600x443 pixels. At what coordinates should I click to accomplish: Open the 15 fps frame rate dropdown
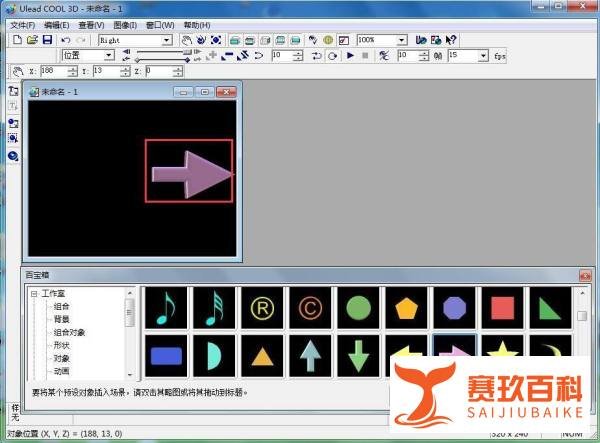[483, 56]
